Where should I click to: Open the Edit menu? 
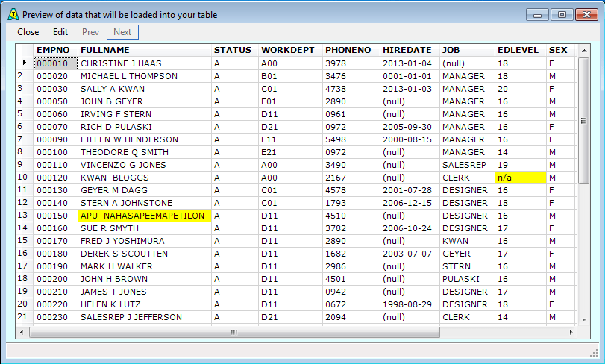[x=60, y=32]
